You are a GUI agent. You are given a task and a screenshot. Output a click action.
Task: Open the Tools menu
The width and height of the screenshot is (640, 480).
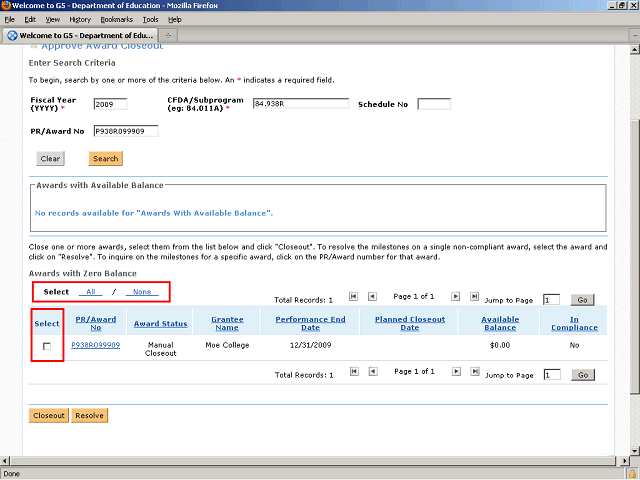(150, 20)
